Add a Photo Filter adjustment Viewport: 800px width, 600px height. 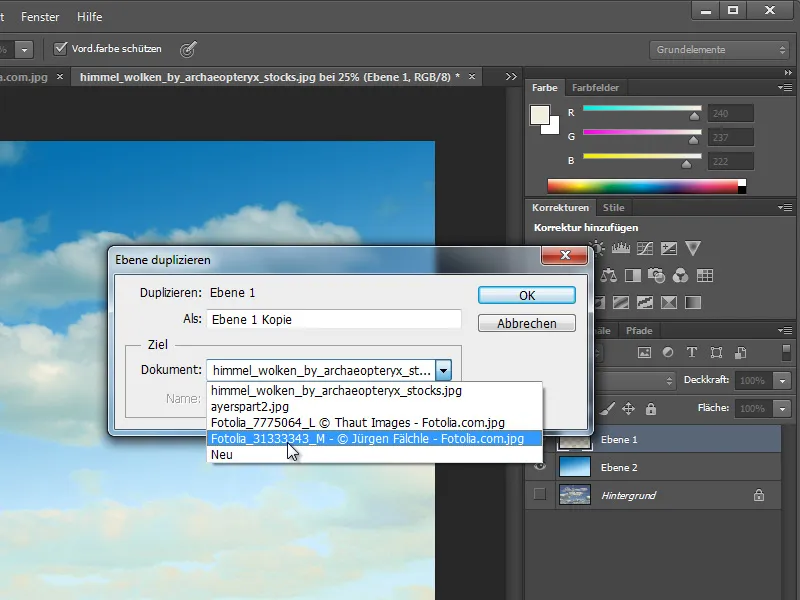click(x=657, y=276)
